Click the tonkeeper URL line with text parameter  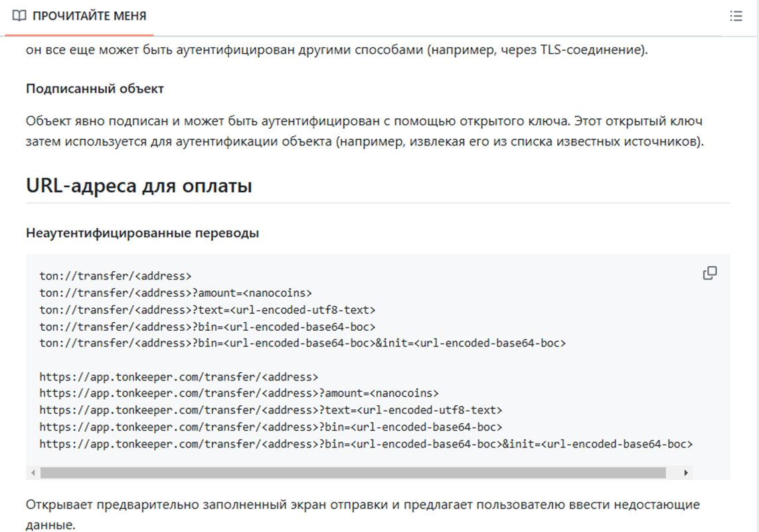[271, 410]
